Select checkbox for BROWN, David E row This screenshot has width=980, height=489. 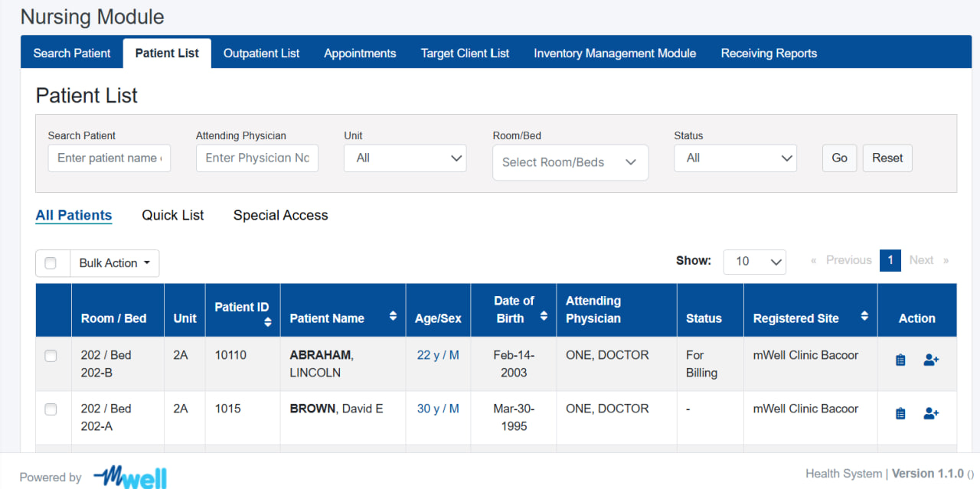51,409
